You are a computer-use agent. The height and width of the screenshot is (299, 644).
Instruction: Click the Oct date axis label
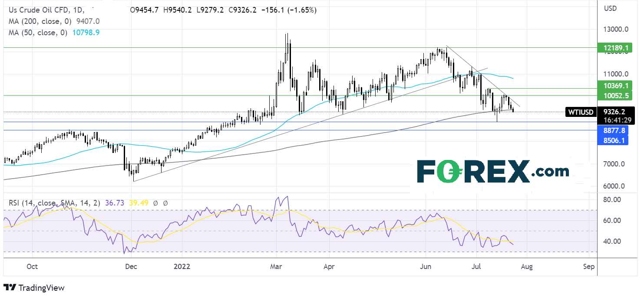(x=31, y=266)
